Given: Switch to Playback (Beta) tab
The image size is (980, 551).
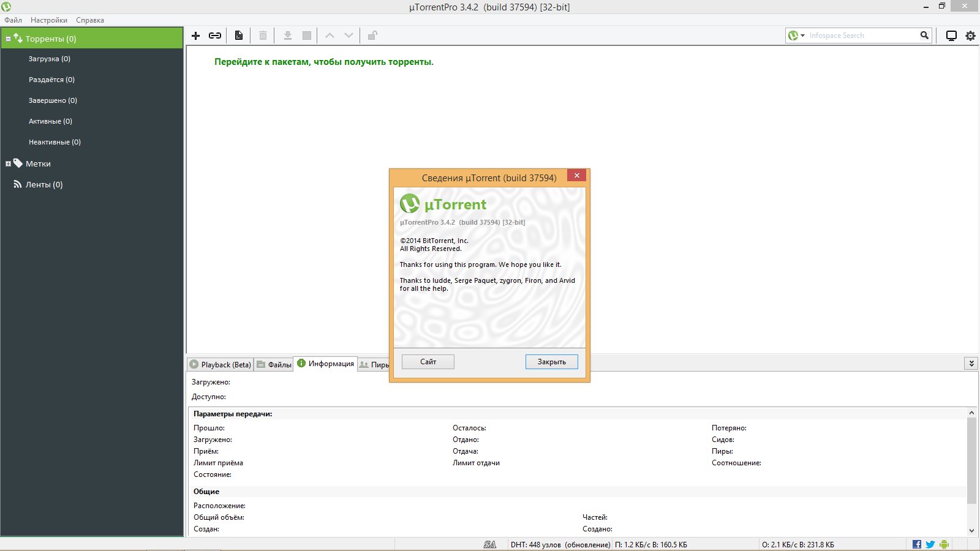Looking at the screenshot, I should tap(220, 364).
